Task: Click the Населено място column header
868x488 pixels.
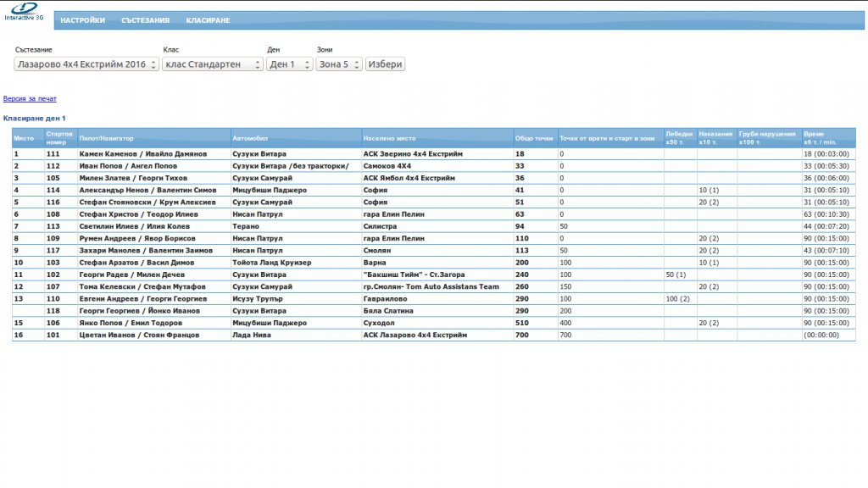Action: coord(437,138)
